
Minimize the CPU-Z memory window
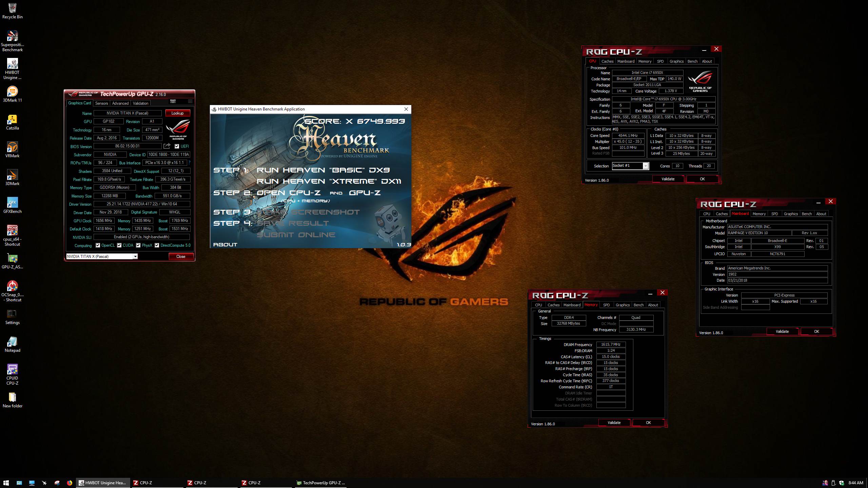(650, 293)
